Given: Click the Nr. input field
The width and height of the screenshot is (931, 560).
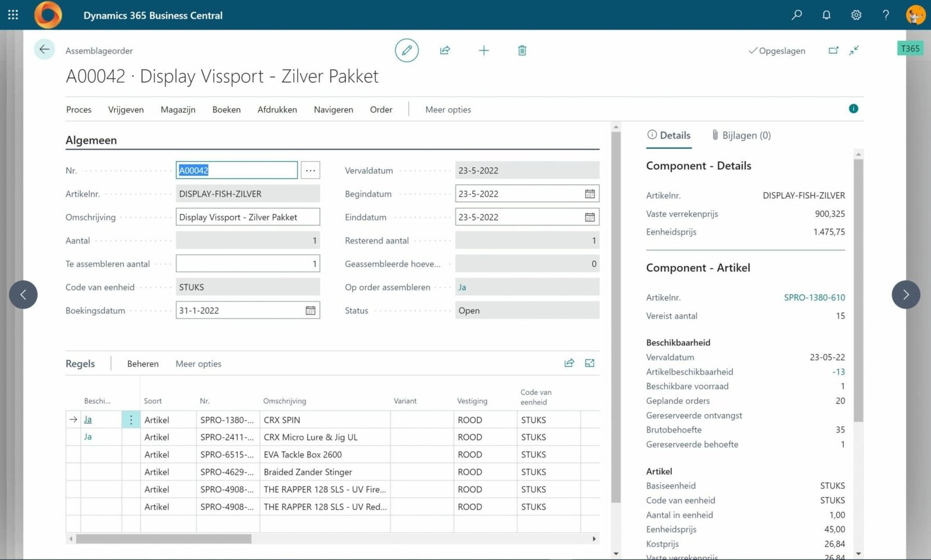Looking at the screenshot, I should pyautogui.click(x=237, y=170).
